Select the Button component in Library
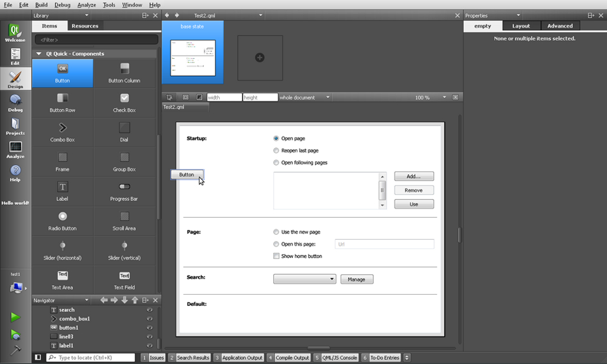This screenshot has height=364, width=607. [x=63, y=73]
